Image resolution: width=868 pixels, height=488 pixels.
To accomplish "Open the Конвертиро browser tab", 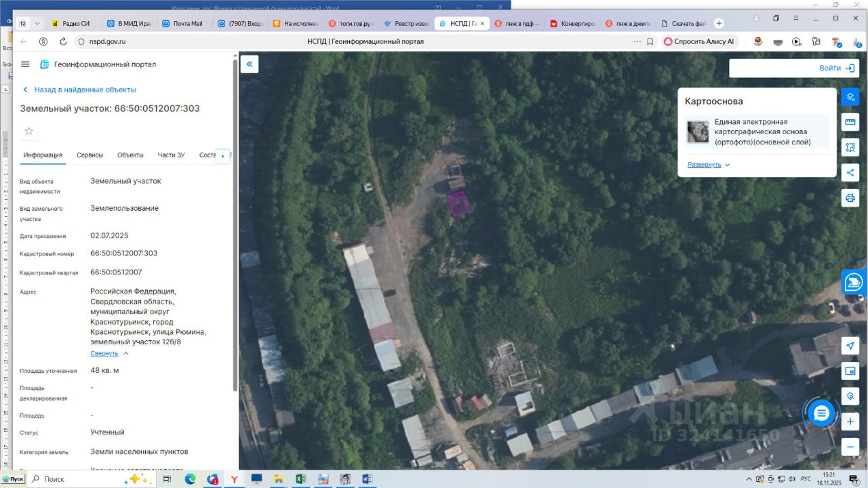I will (x=572, y=23).
